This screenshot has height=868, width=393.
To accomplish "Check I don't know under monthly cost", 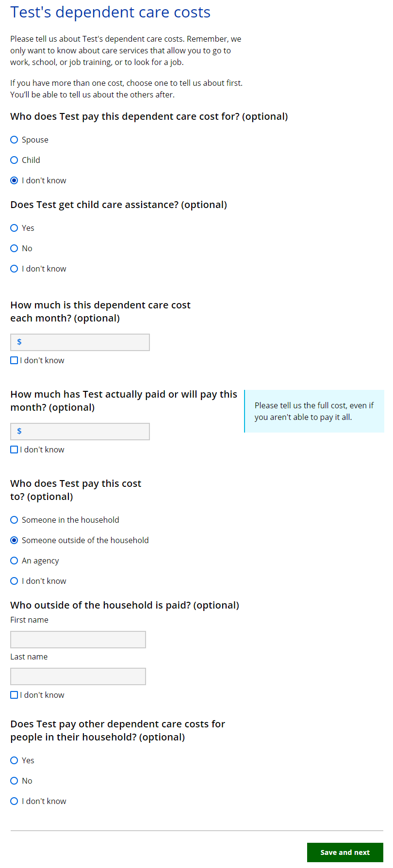I will tap(15, 360).
